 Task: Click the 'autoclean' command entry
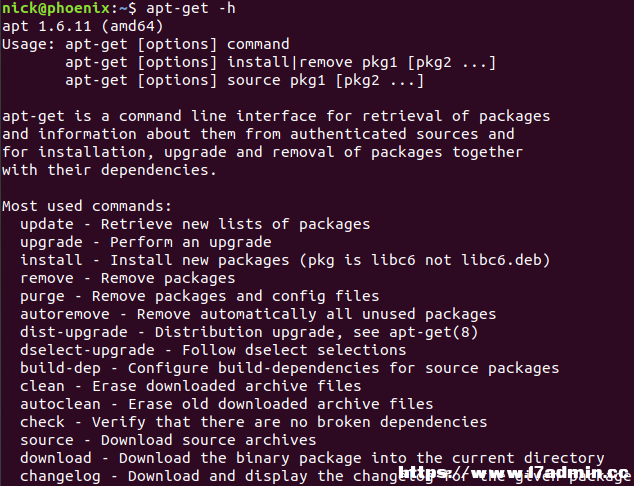[61, 404]
